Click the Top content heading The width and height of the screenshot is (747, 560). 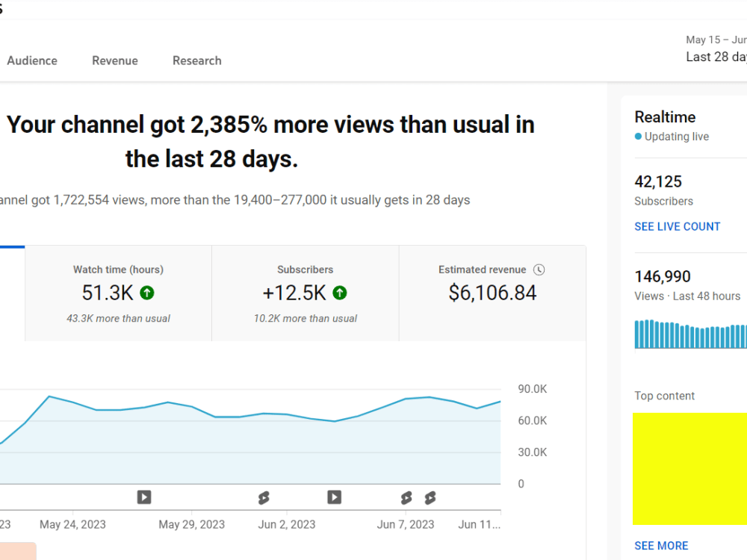pyautogui.click(x=665, y=396)
